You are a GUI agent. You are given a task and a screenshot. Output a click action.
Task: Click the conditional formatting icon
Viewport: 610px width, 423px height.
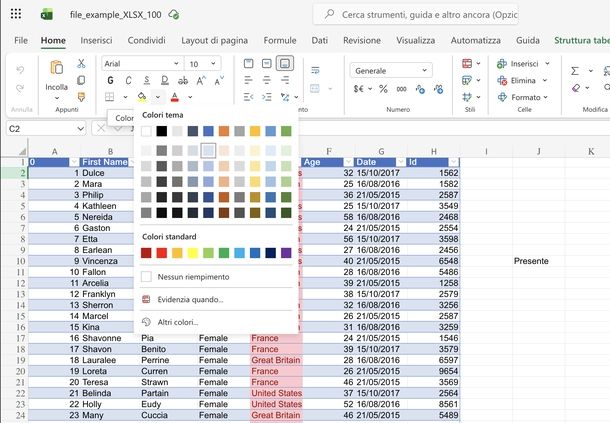click(467, 63)
